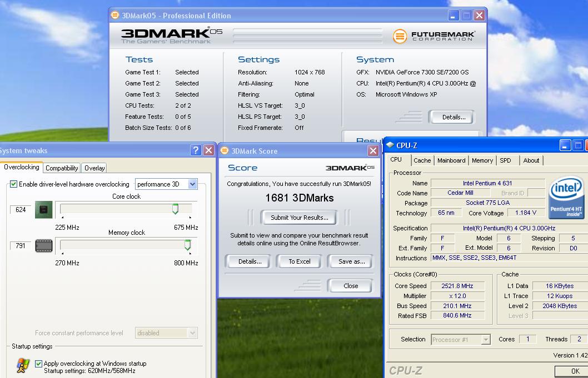Screen dimensions: 588x378
Task: Toggle Apply overclocking at Windows startup
Action: coord(38,364)
